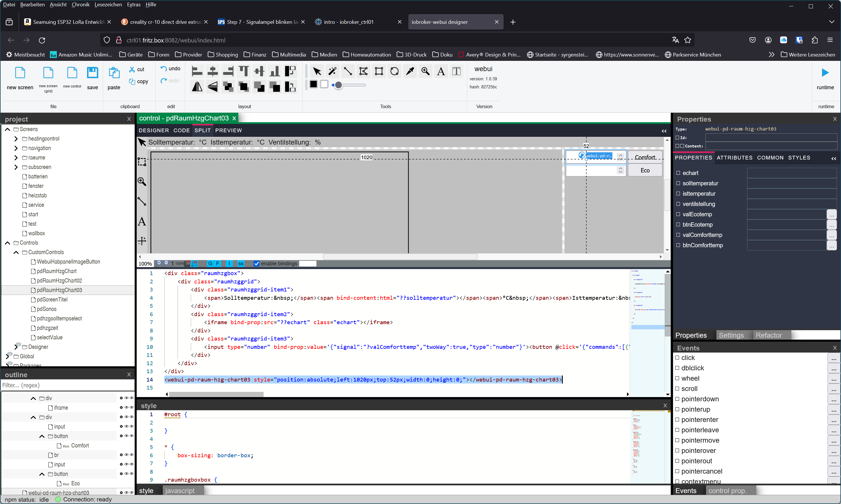Select the magic wand selector tool
This screenshot has width=841, height=504.
pos(332,71)
